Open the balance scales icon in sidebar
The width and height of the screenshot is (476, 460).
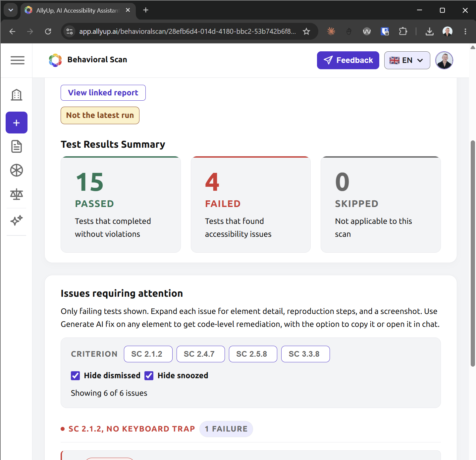point(17,194)
